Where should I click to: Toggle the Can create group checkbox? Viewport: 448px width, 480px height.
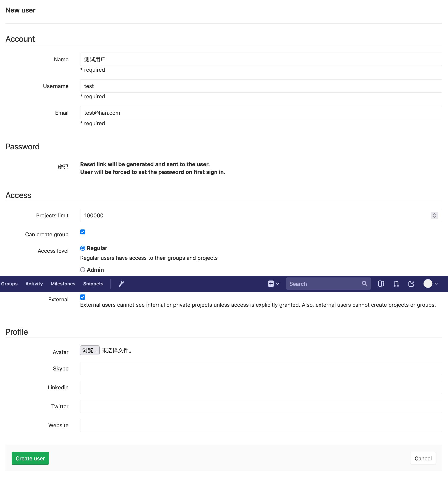click(83, 232)
